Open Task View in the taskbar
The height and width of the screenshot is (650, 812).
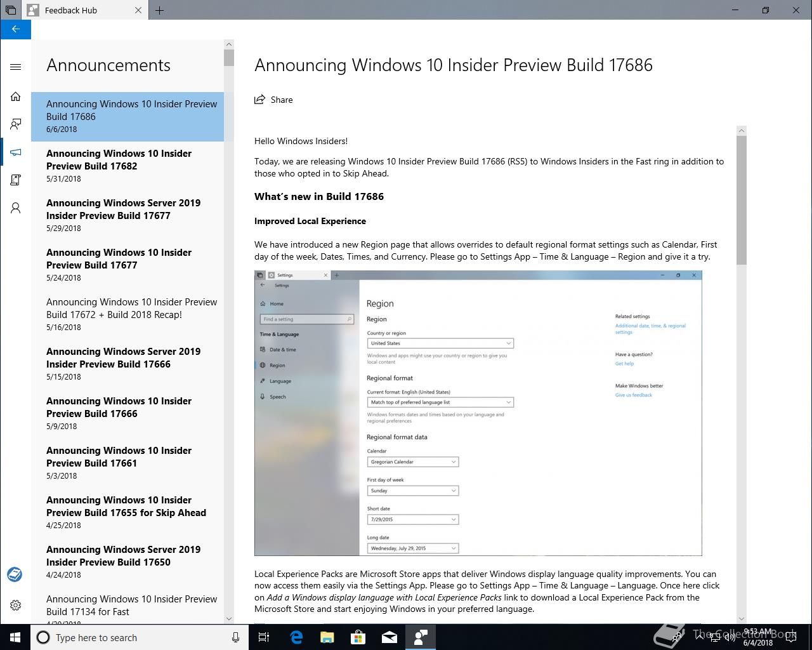[x=264, y=637]
